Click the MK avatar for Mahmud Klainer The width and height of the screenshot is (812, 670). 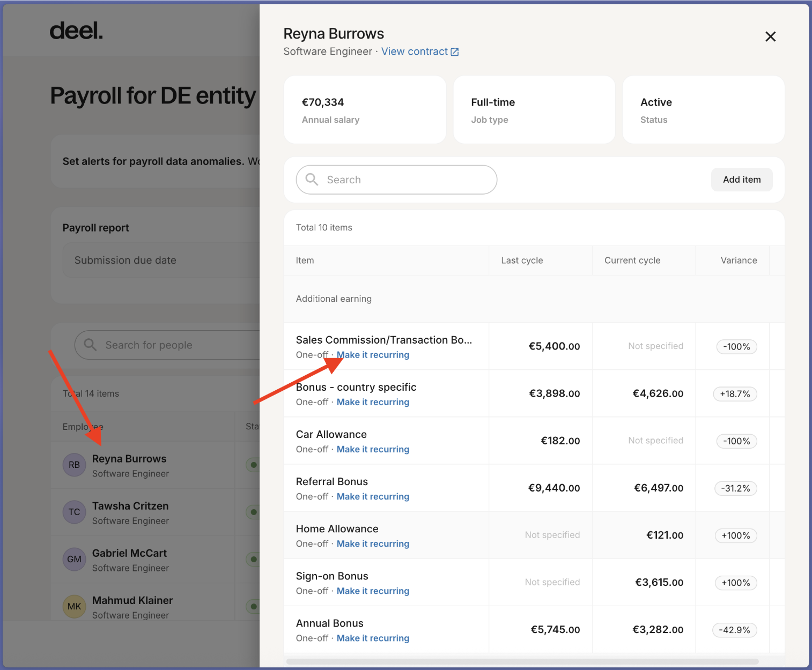coord(74,606)
